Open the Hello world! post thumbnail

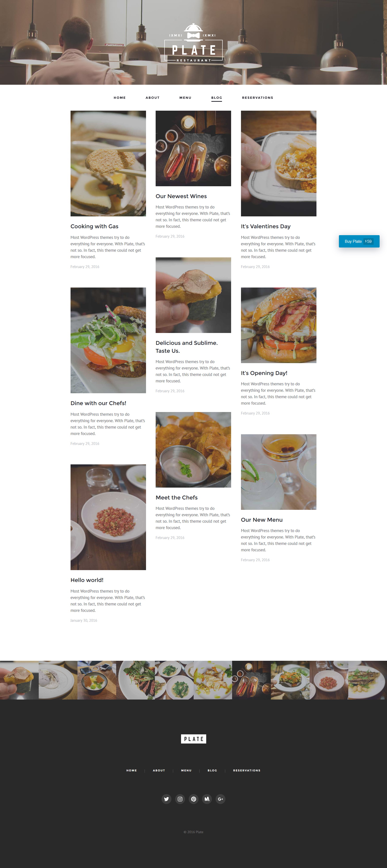[x=108, y=517]
